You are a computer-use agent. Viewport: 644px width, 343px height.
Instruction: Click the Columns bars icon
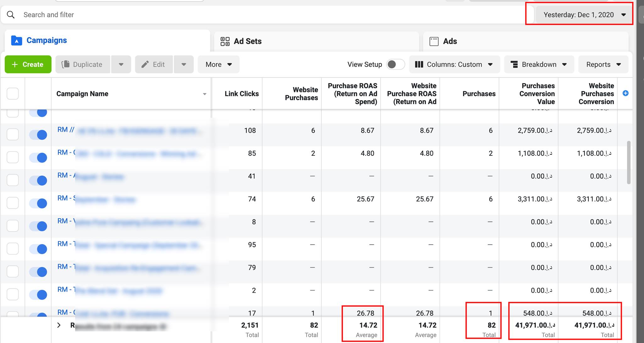tap(419, 64)
